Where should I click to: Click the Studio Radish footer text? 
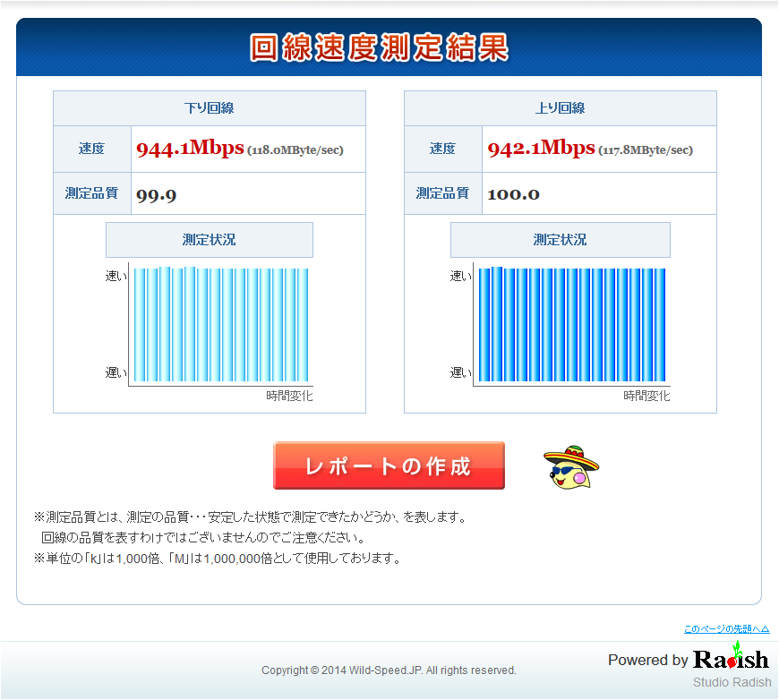click(731, 682)
